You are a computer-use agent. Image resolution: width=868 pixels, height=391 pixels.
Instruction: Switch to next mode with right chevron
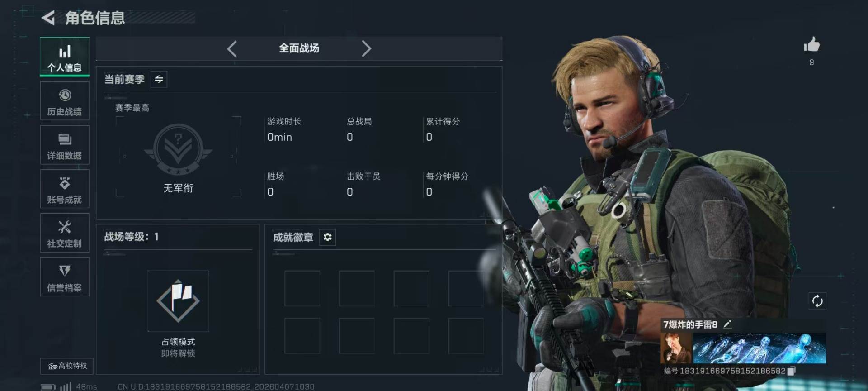tap(366, 48)
